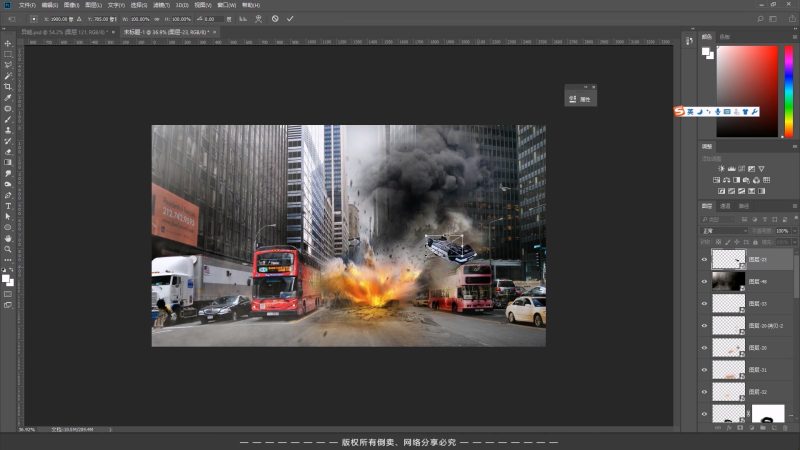Select the Hand tool
The height and width of the screenshot is (450, 800).
pos(8,238)
